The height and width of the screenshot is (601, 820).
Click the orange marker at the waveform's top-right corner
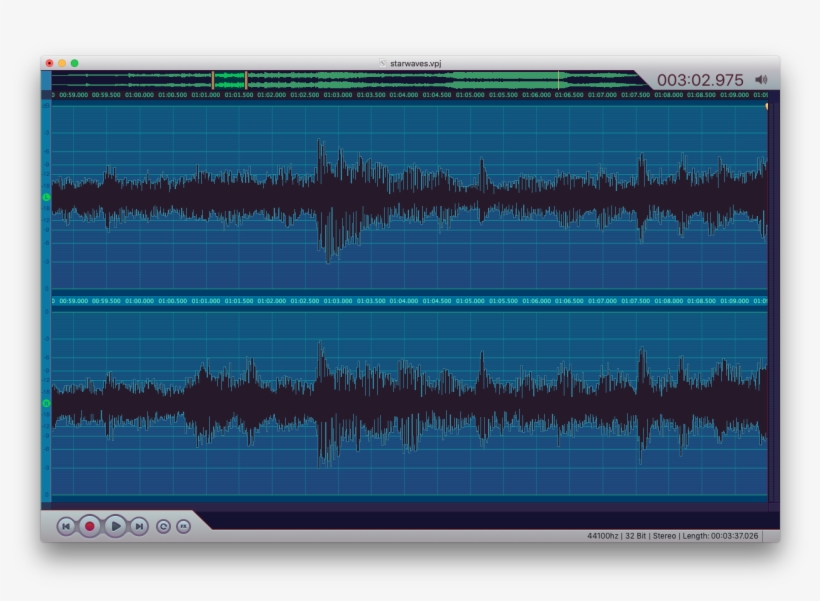click(766, 106)
